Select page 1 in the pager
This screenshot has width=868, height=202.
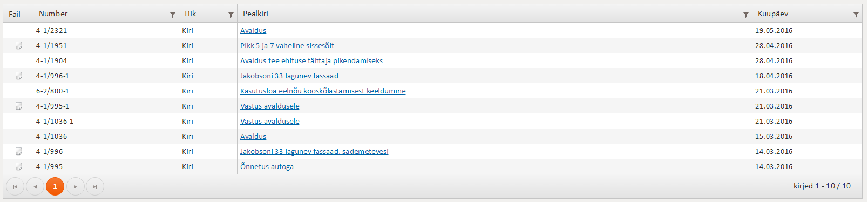(x=55, y=186)
